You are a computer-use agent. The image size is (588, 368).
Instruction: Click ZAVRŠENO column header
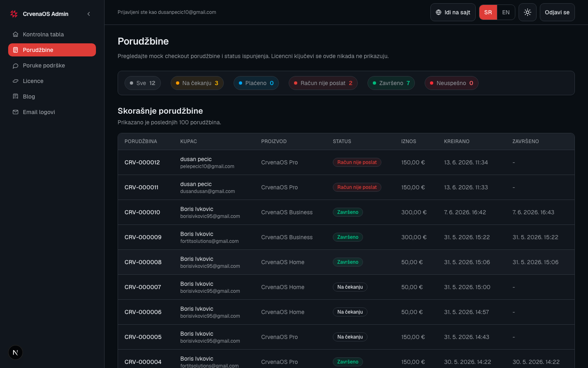(x=526, y=141)
